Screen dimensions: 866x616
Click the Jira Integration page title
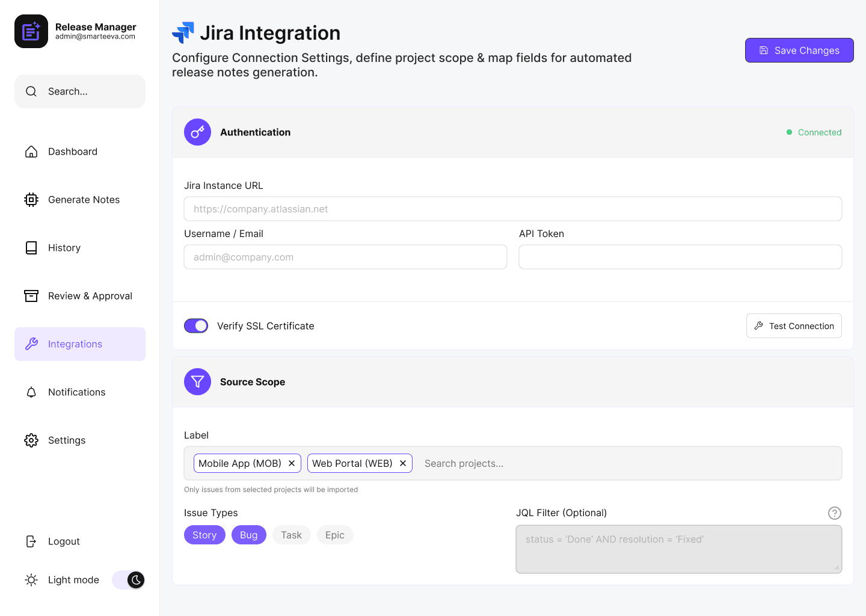pyautogui.click(x=270, y=33)
